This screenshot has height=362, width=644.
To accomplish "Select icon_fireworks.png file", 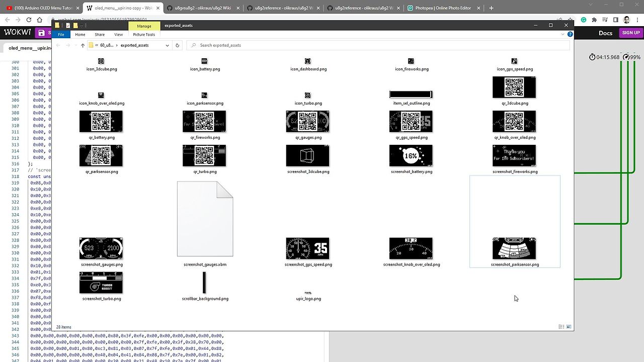I will pyautogui.click(x=411, y=65).
